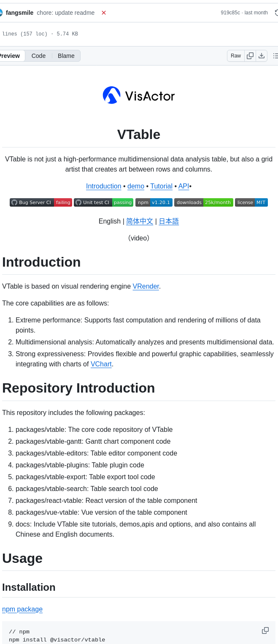Image resolution: width=278 pixels, height=644 pixels.
Task: Copy the npm install code snippet
Action: (x=265, y=630)
